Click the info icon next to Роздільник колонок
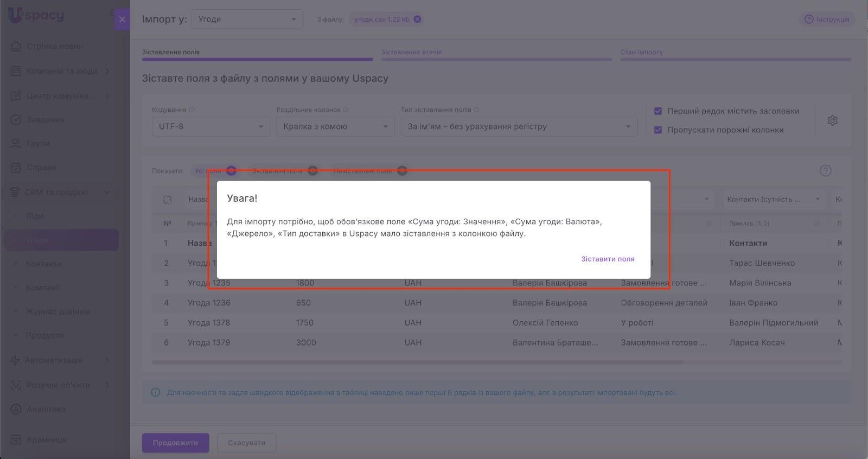The height and width of the screenshot is (459, 868). pos(346,110)
